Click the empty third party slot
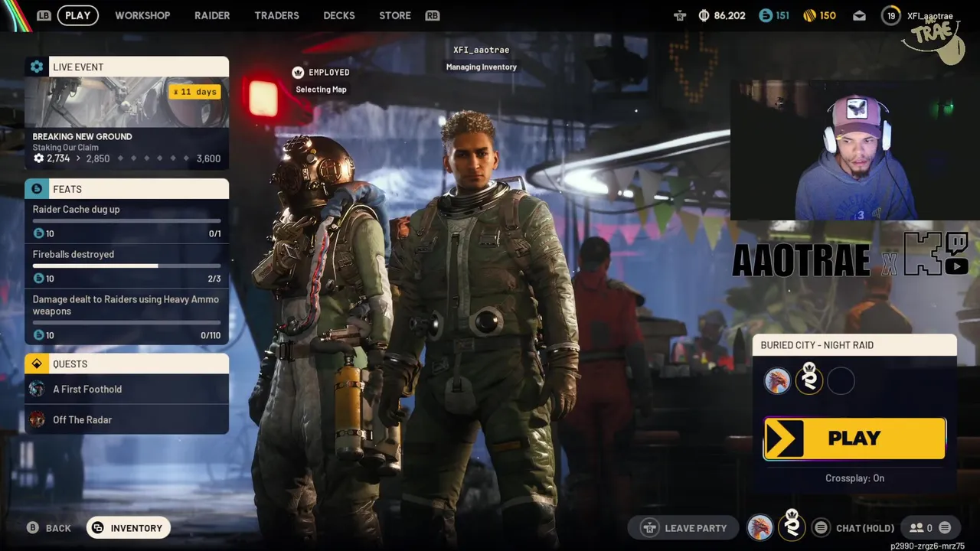The width and height of the screenshot is (980, 551). click(841, 380)
